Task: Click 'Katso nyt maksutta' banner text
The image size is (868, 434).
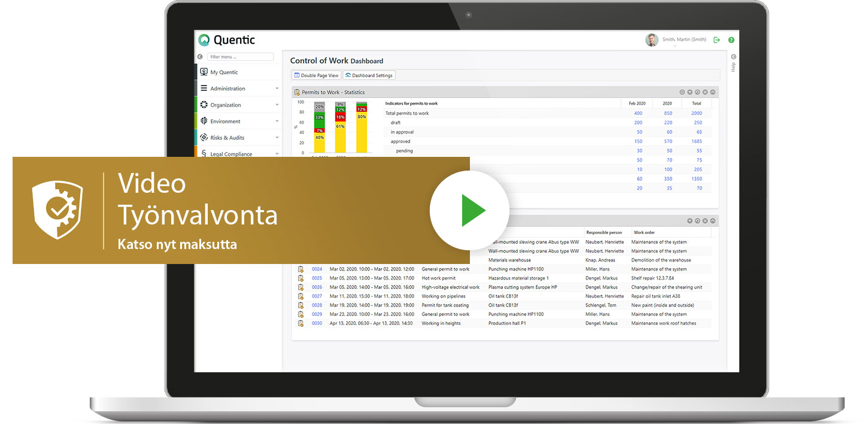Action: (x=177, y=244)
